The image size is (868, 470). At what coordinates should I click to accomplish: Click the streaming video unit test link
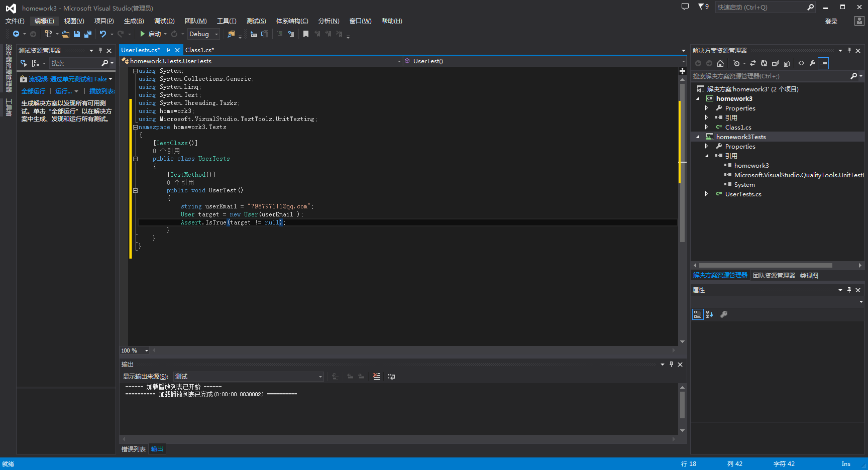[x=68, y=79]
